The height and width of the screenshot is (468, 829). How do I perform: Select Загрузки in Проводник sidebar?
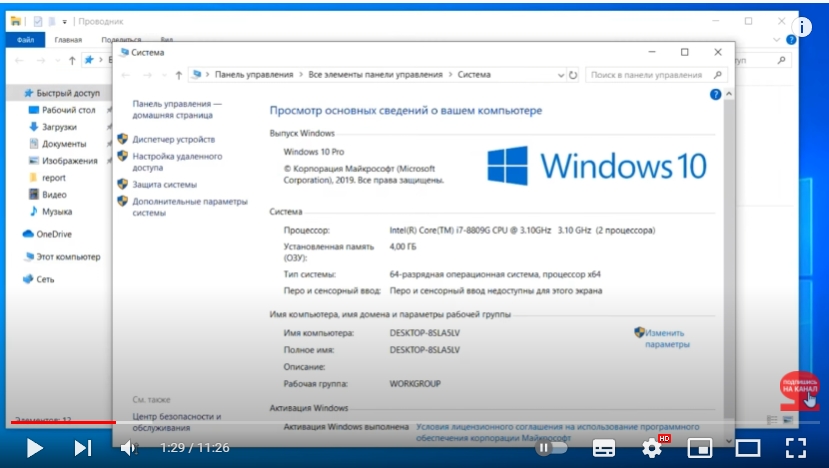tap(53, 127)
